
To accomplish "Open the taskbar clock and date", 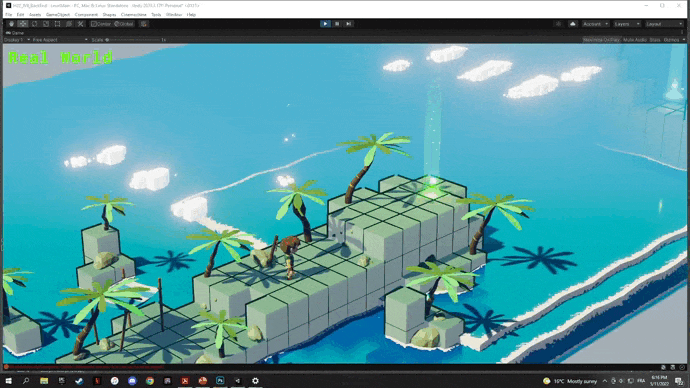I will pos(659,381).
